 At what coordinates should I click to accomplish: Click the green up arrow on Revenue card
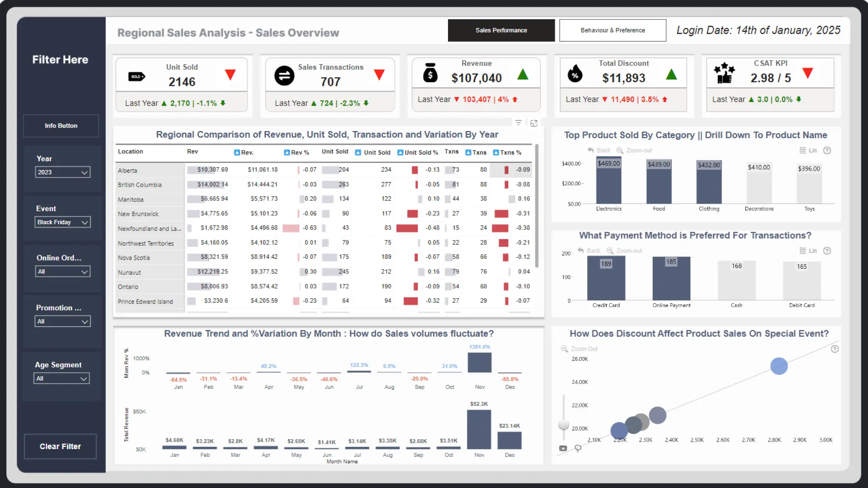tap(523, 74)
